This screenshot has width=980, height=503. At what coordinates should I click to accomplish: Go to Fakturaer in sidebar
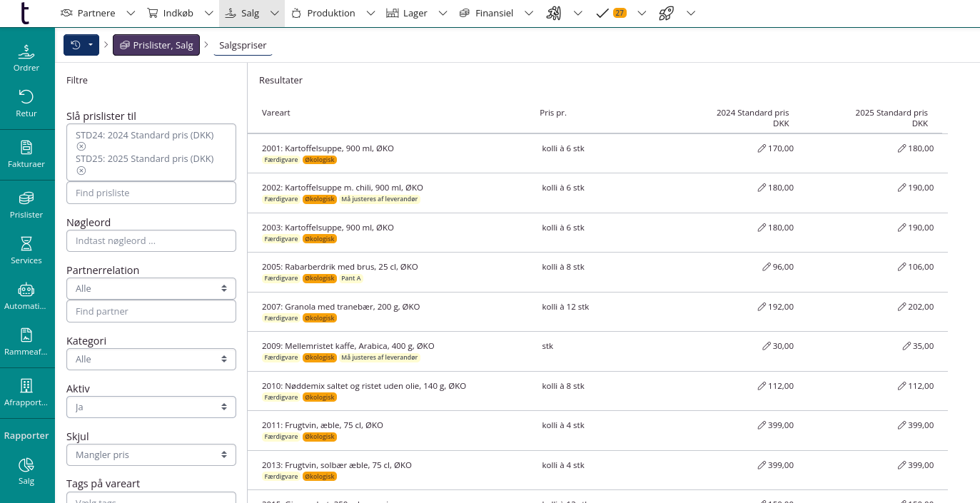point(26,153)
